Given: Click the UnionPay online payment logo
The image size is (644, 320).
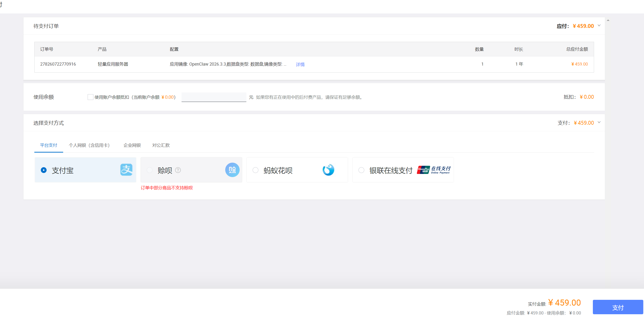Looking at the screenshot, I should pos(433,170).
